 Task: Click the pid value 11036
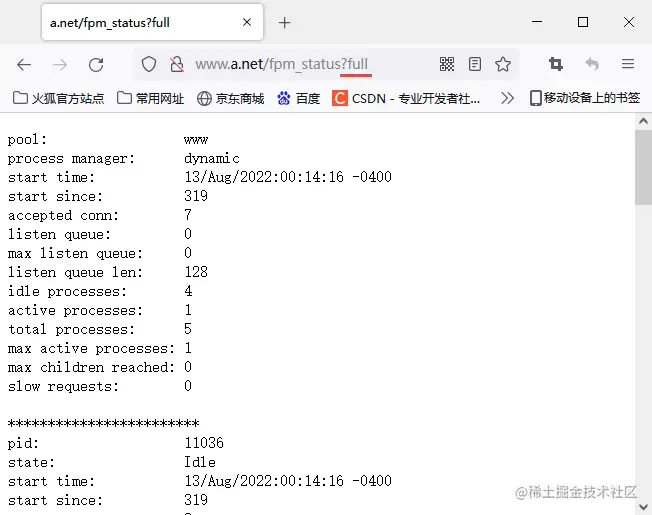204,443
